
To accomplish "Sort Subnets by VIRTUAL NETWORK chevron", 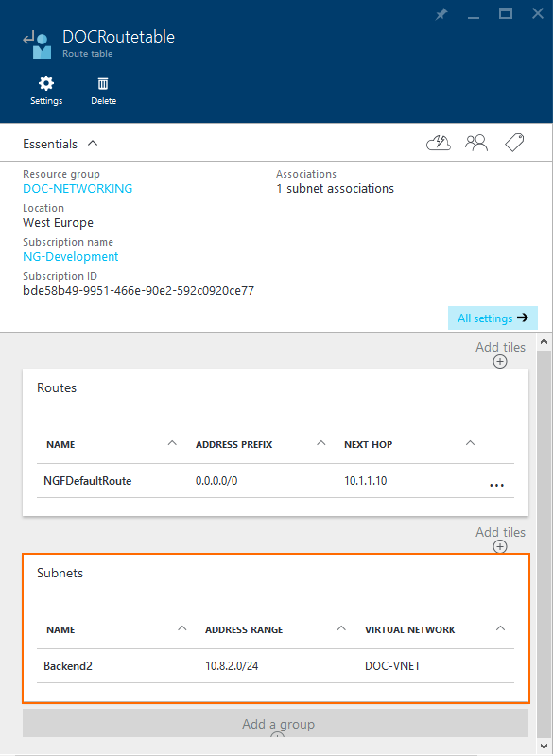I will coord(500,627).
